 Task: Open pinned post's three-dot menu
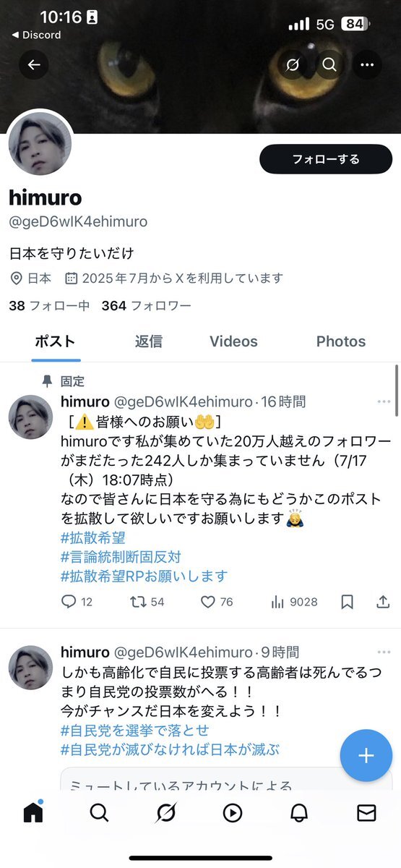[x=384, y=401]
